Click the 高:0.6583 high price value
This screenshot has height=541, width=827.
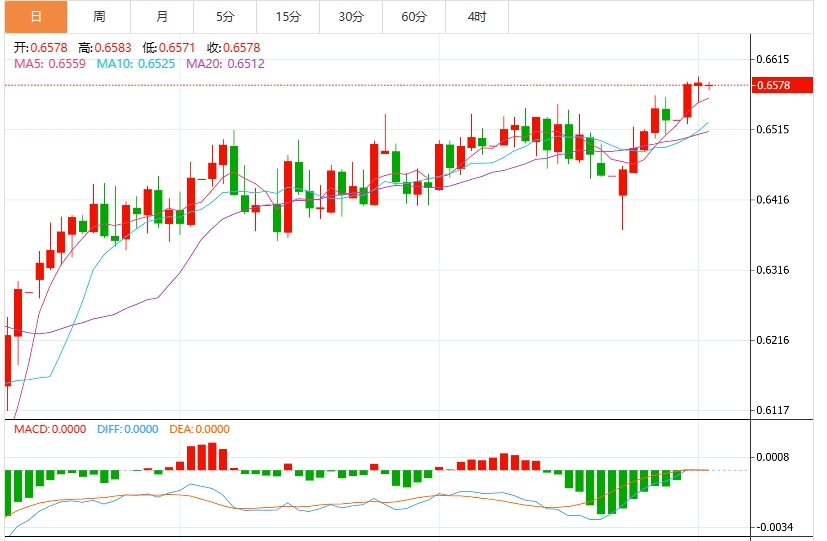pyautogui.click(x=105, y=47)
